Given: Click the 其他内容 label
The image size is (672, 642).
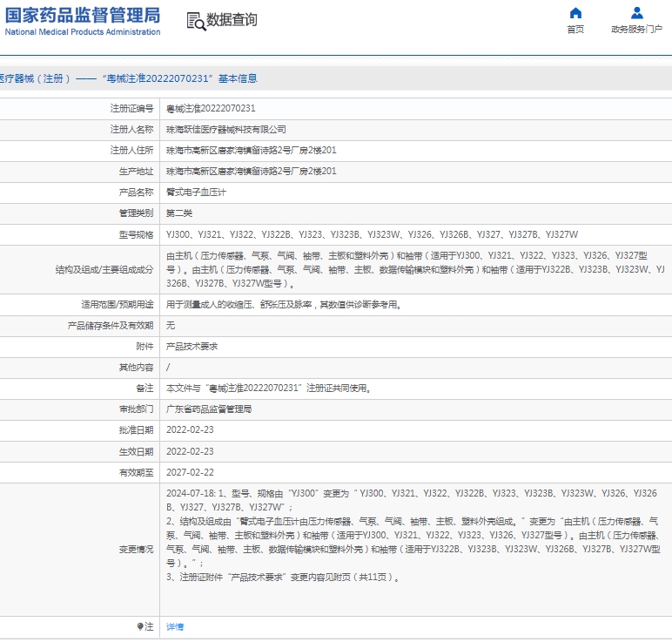Looking at the screenshot, I should pos(136,368).
